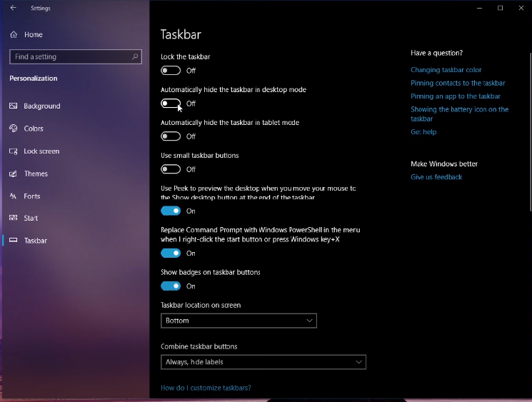This screenshot has width=532, height=402.
Task: Click the vertical scrollbar on the right
Action: coord(529,129)
